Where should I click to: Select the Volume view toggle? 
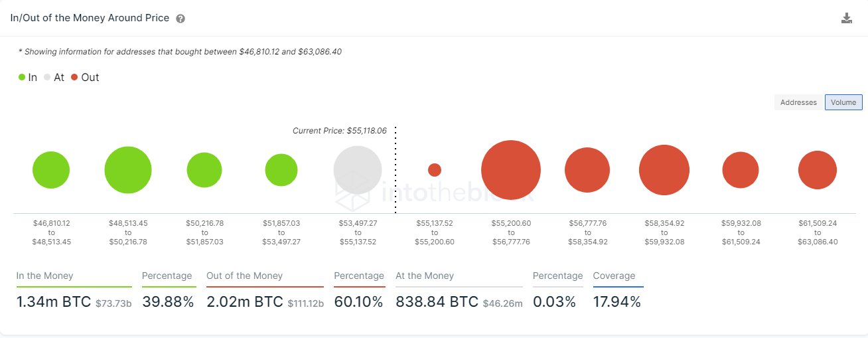coord(843,102)
